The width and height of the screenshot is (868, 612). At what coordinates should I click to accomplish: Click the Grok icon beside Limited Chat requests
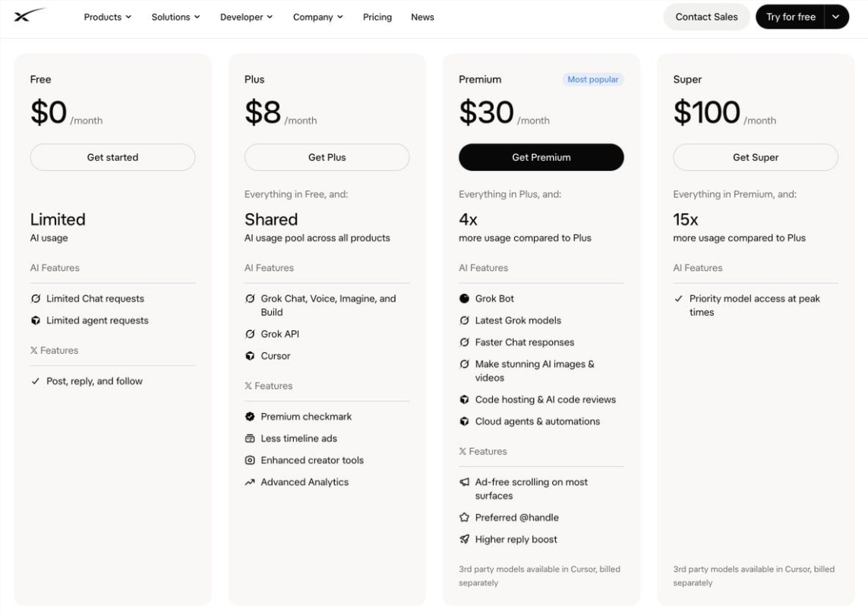click(x=36, y=299)
